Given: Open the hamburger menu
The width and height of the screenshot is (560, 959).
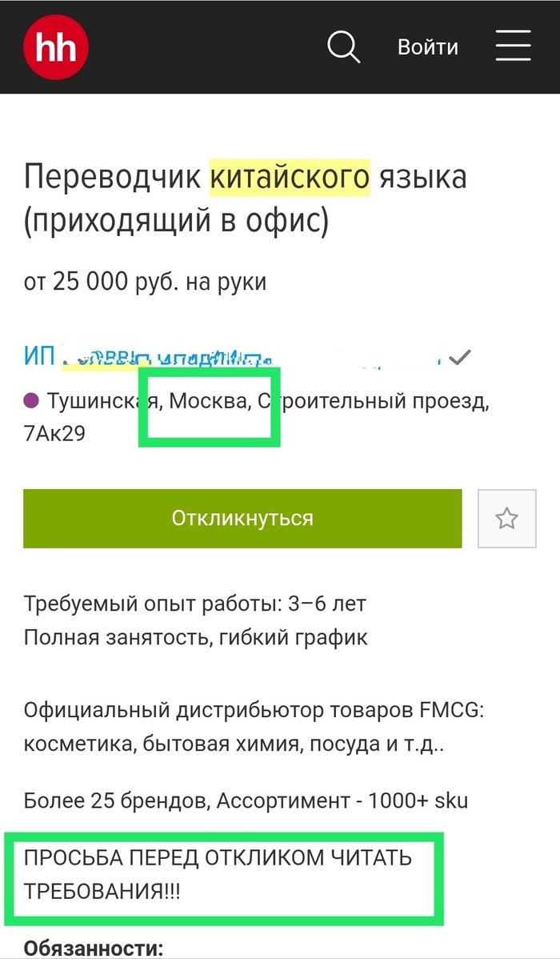Looking at the screenshot, I should pyautogui.click(x=513, y=46).
